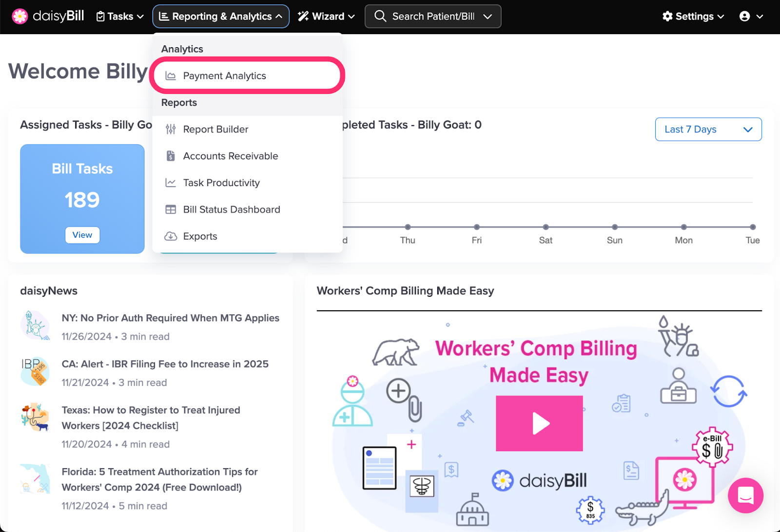Open NY No Prior Auth article link
This screenshot has width=780, height=532.
click(170, 318)
